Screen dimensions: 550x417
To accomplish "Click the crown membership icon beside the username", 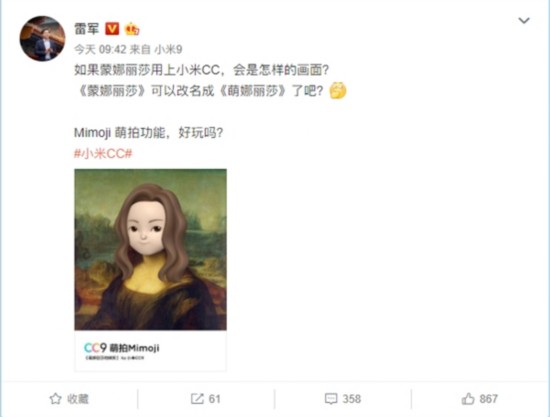I will point(132,29).
